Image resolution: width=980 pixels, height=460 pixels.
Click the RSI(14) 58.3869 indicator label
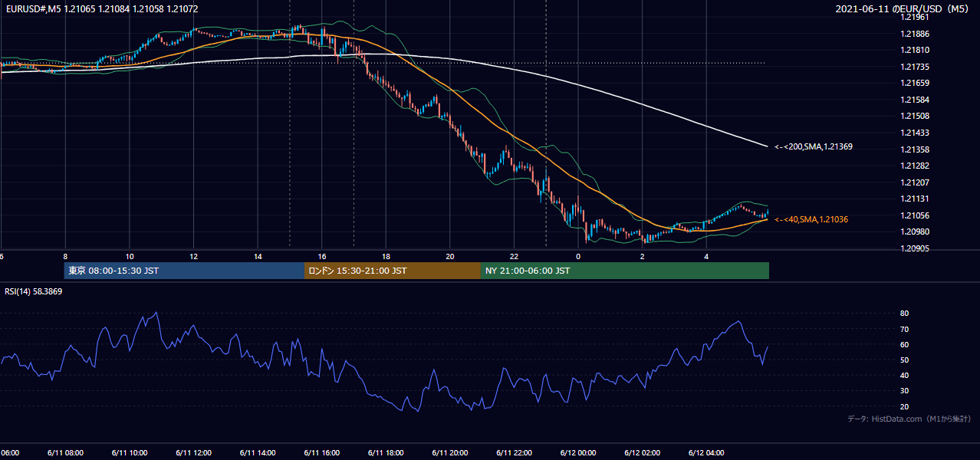[33, 291]
